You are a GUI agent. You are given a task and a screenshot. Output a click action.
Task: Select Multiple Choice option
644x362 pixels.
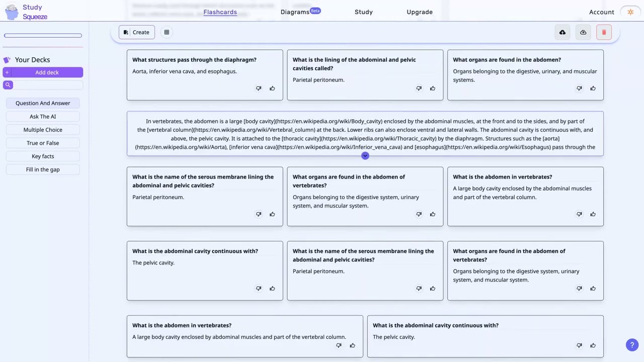tap(43, 130)
